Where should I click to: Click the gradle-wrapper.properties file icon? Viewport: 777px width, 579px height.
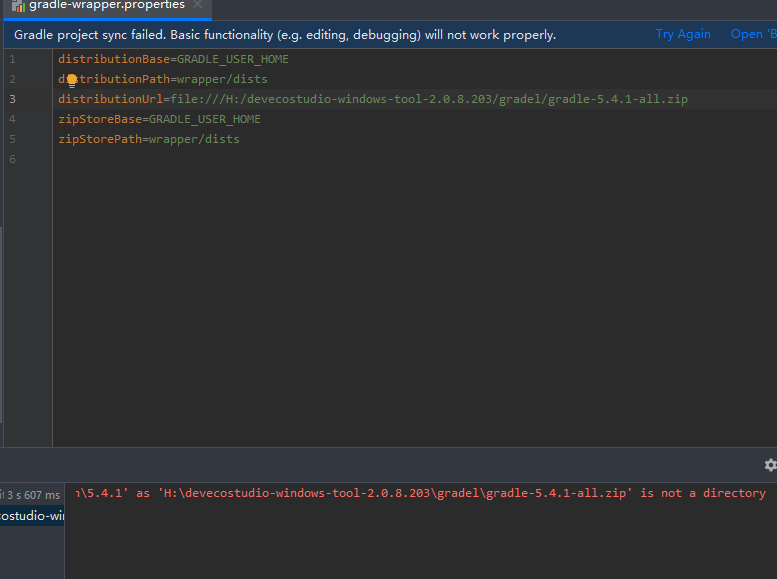click(18, 6)
